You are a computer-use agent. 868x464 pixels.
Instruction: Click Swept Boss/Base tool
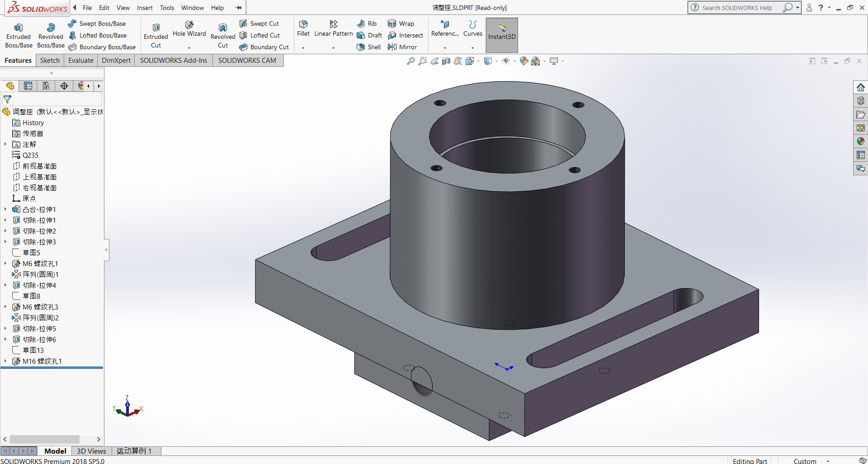pyautogui.click(x=97, y=23)
